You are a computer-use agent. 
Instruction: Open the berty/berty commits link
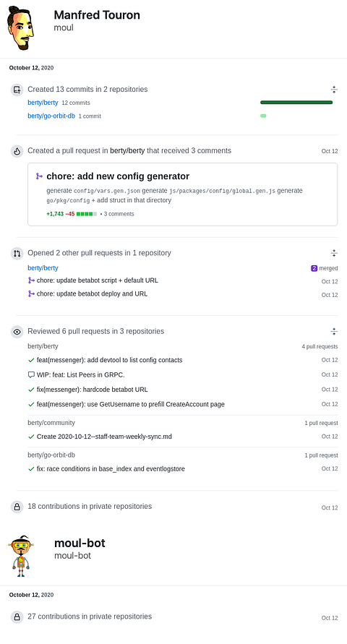pos(43,103)
